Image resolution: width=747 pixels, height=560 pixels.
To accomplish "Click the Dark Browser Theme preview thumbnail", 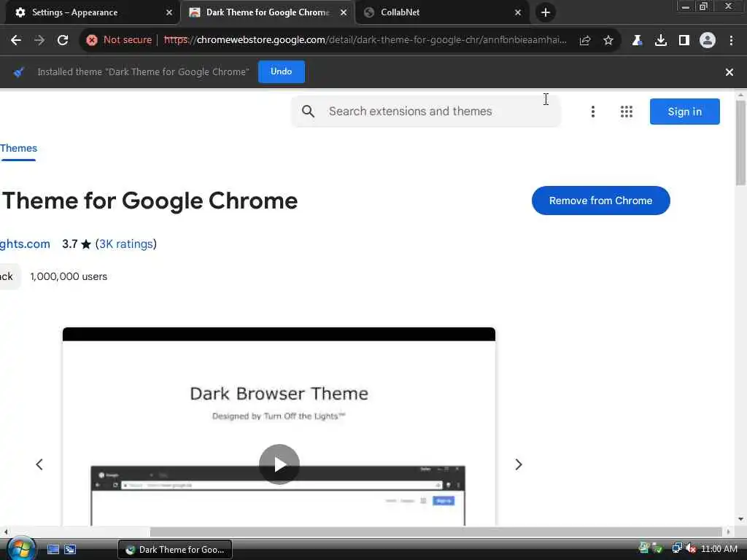I will (x=279, y=427).
